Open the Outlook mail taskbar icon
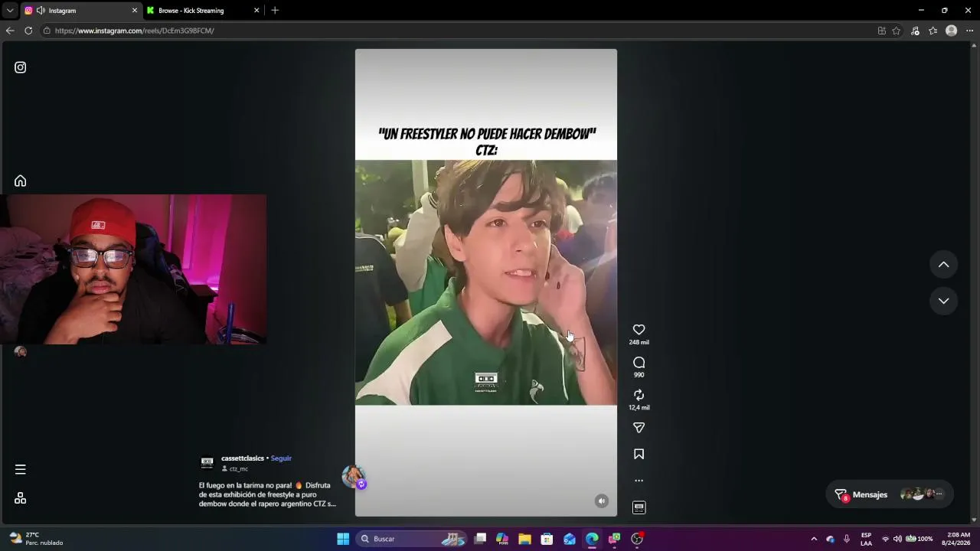The height and width of the screenshot is (551, 980). click(x=570, y=539)
